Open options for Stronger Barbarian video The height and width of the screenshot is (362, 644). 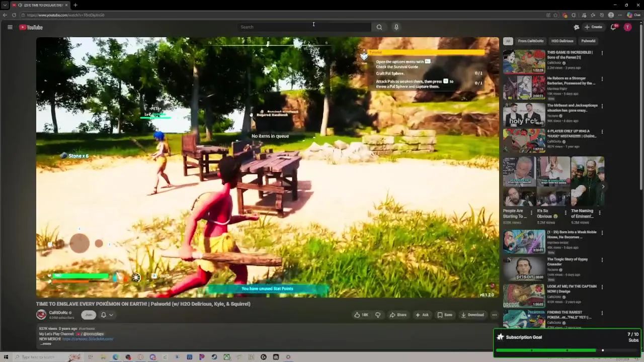pos(602,79)
